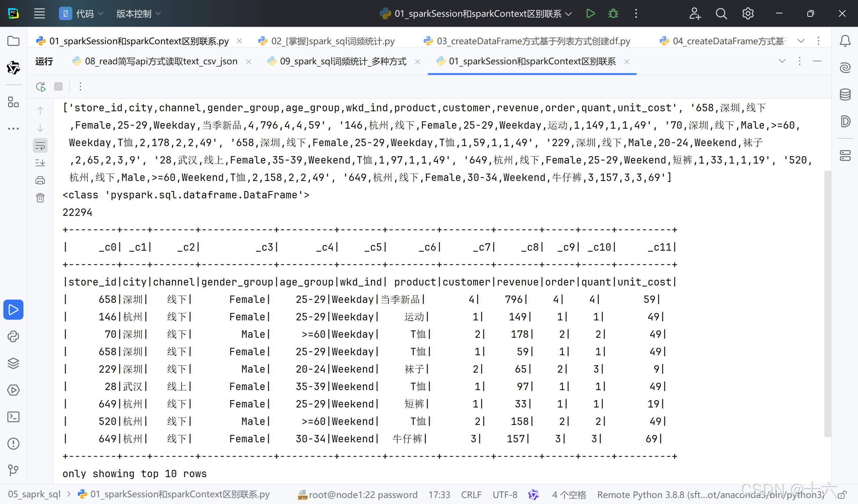Viewport: 858px width, 504px height.
Task: Open the AI assistant tool window in left sidebar
Action: tap(13, 68)
